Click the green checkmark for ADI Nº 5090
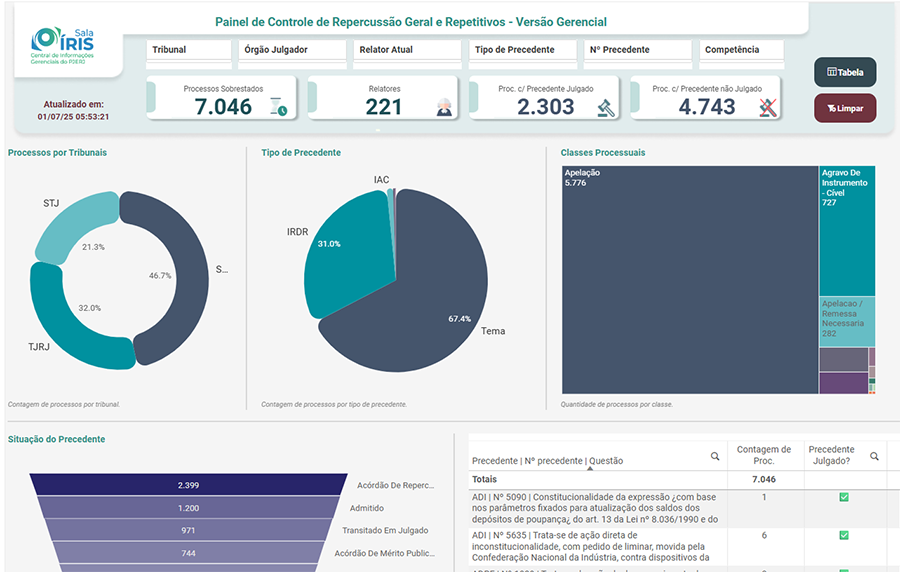900x572 pixels. pyautogui.click(x=844, y=497)
